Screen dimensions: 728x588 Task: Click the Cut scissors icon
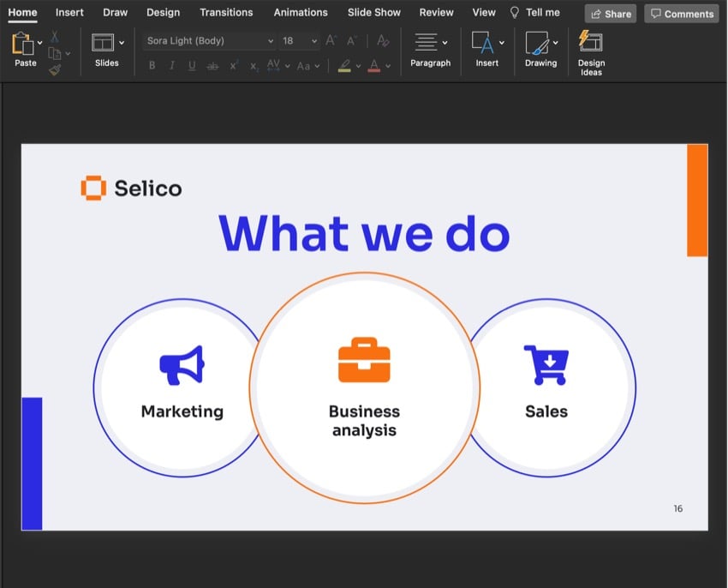click(55, 36)
